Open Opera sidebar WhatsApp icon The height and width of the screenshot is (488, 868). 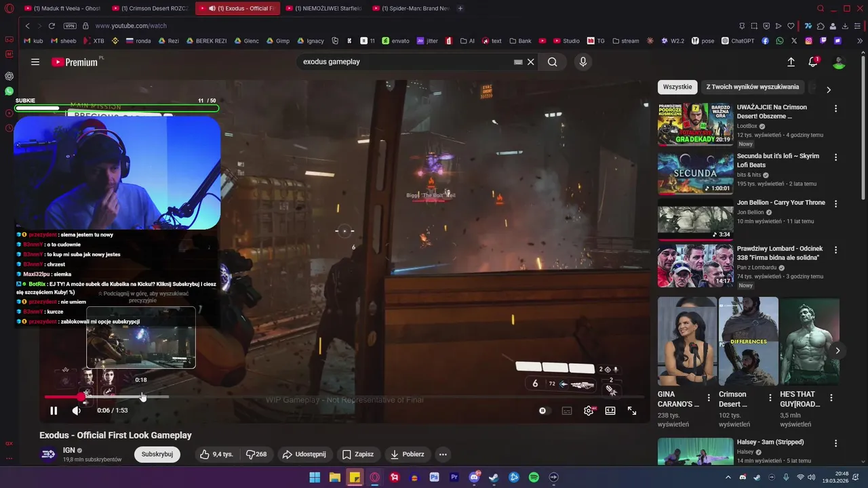point(9,91)
